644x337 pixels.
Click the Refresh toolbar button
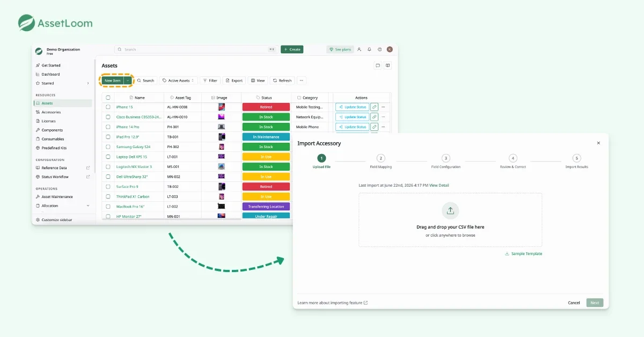282,80
